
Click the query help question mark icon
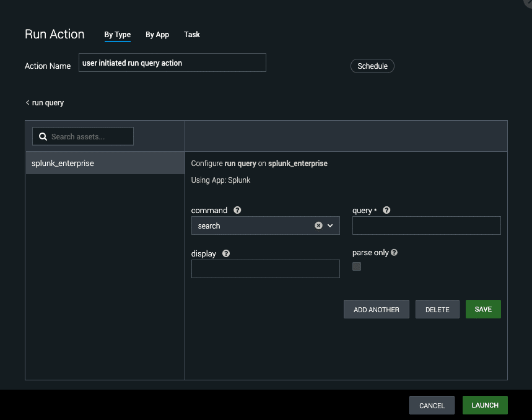tap(386, 211)
